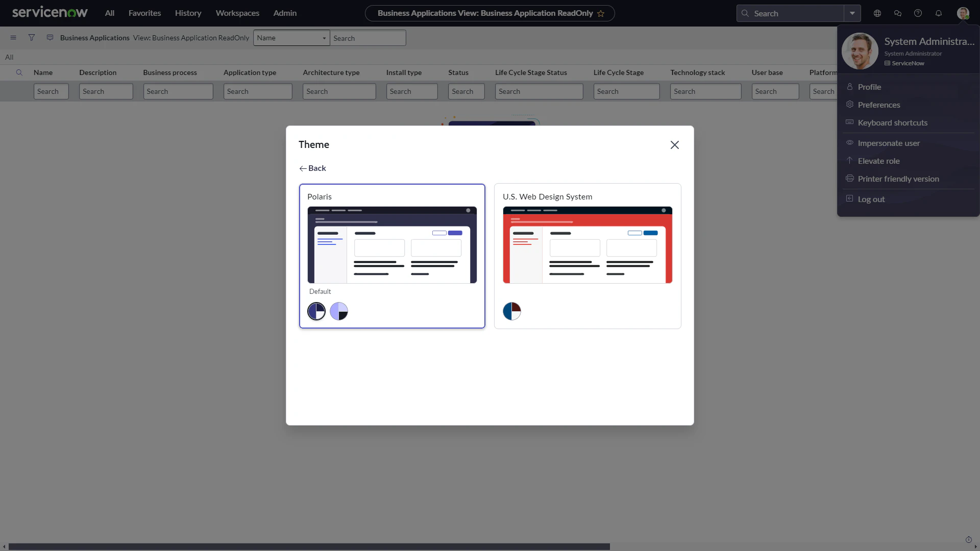Image resolution: width=980 pixels, height=551 pixels.
Task: Open the help question mark icon
Action: point(918,13)
